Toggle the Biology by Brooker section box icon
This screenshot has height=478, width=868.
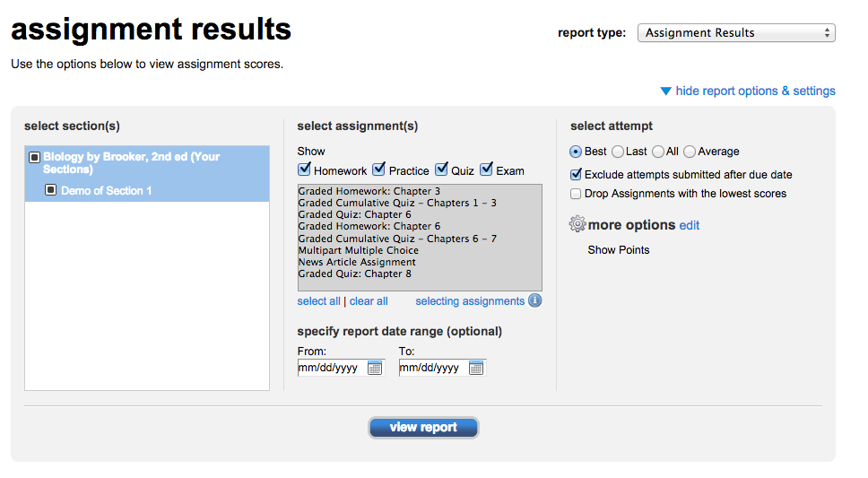(x=34, y=157)
